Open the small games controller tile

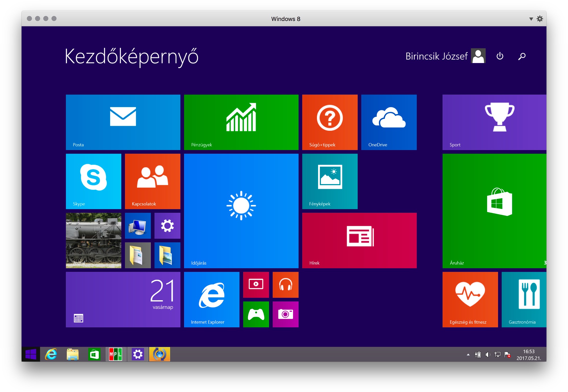(x=256, y=314)
